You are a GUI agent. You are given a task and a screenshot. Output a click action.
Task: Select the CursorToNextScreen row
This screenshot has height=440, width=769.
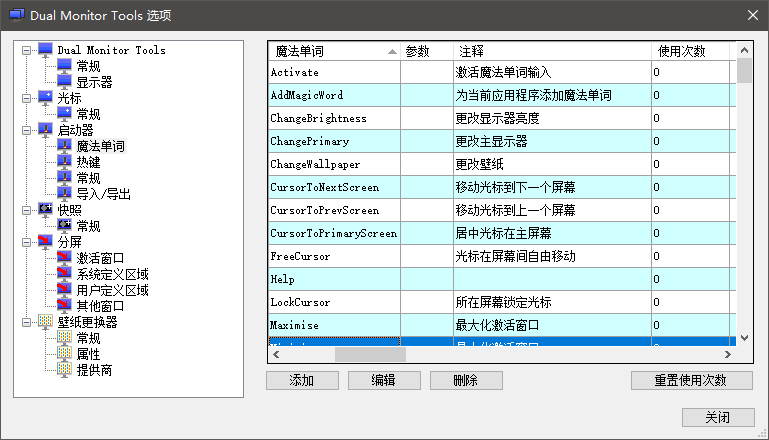pyautogui.click(x=502, y=187)
